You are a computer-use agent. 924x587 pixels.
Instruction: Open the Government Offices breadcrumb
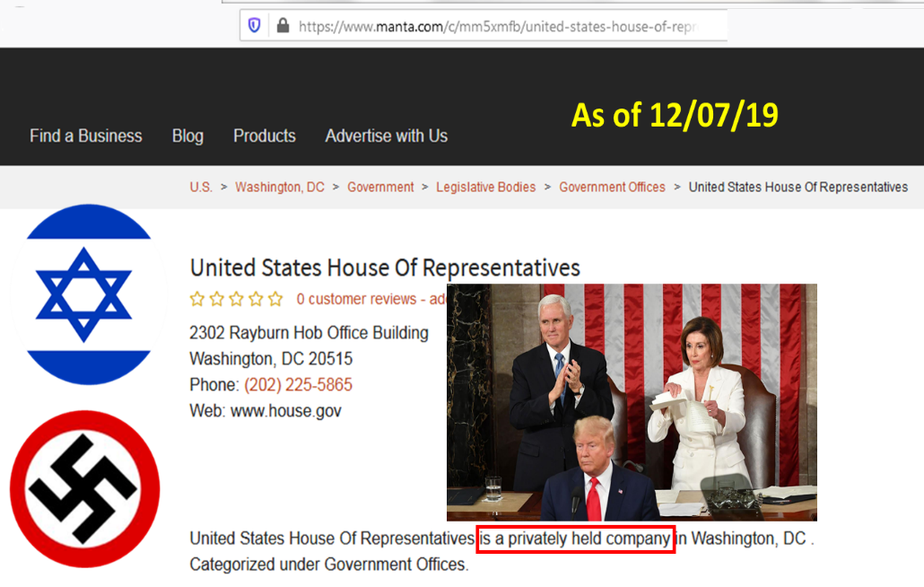click(x=612, y=187)
